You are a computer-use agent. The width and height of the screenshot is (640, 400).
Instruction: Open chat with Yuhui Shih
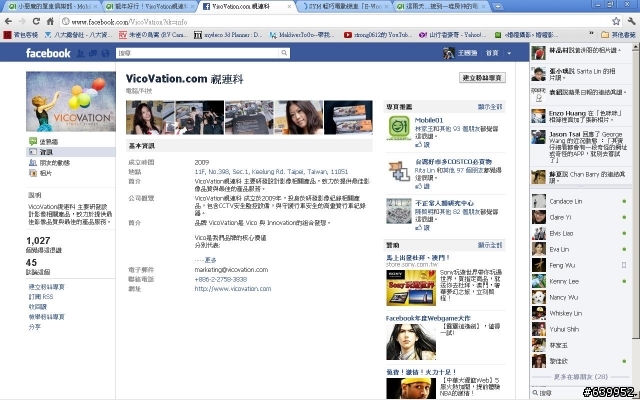580,329
